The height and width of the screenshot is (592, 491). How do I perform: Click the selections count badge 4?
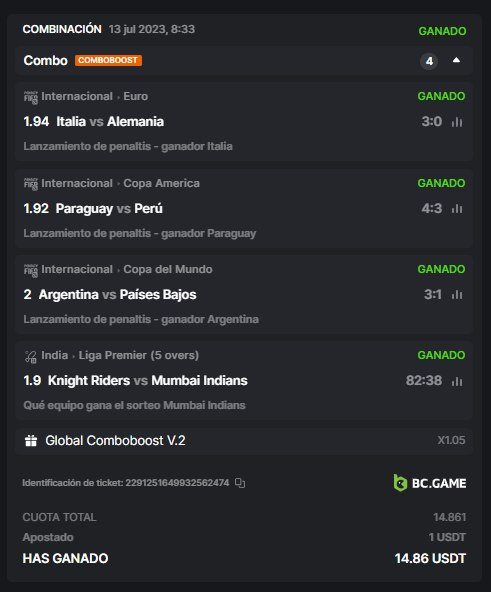[429, 61]
